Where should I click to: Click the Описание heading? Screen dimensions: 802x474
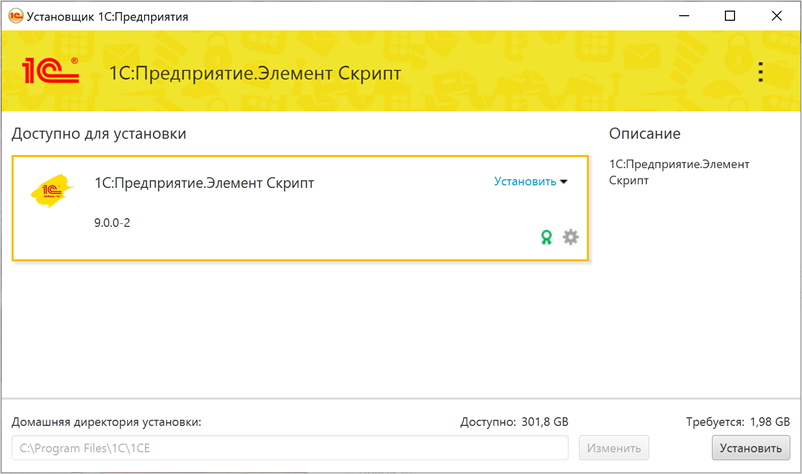pos(644,134)
